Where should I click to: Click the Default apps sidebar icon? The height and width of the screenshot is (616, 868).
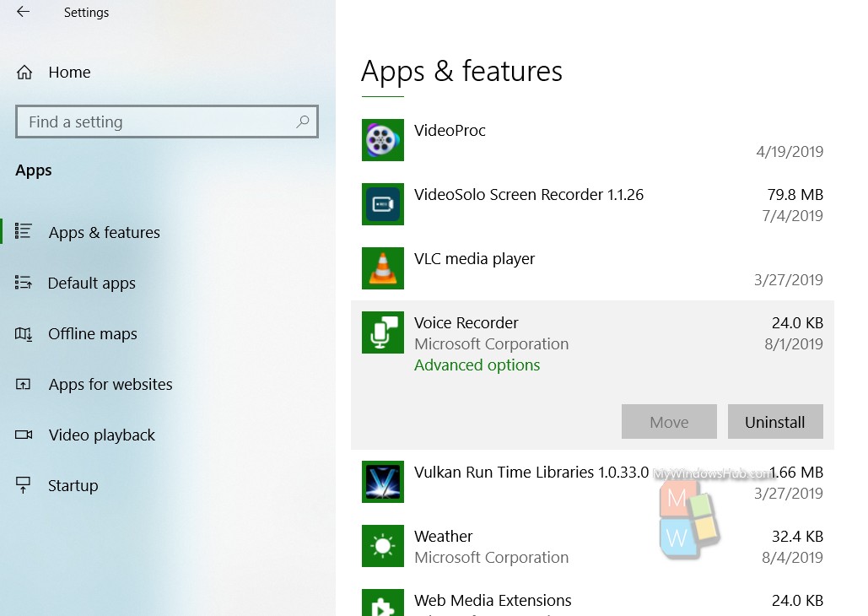[x=24, y=283]
